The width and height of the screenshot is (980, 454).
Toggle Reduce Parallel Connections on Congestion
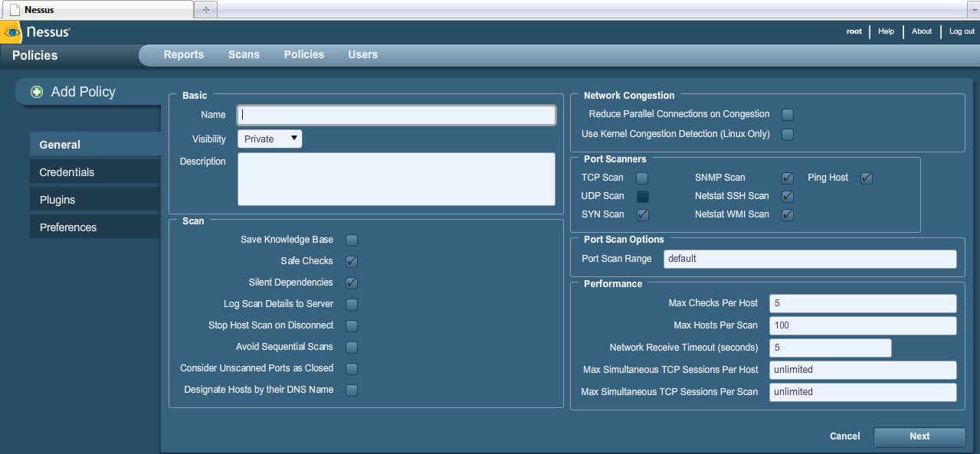pyautogui.click(x=787, y=114)
